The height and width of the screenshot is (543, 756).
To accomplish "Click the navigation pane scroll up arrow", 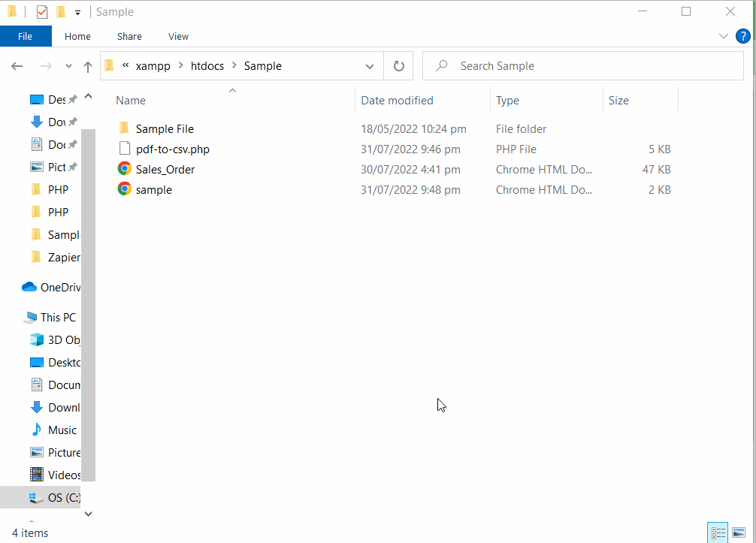I will click(x=88, y=96).
